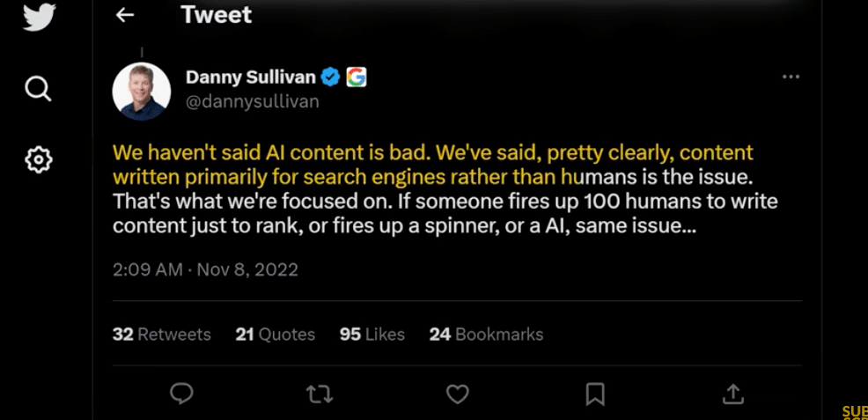Reply using the speech bubble icon
This screenshot has width=868, height=420.
pos(181,394)
